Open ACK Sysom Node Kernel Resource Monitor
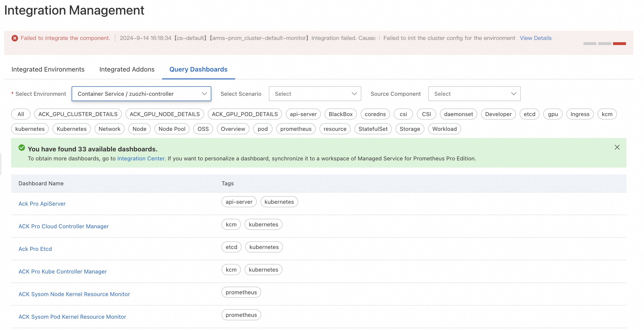This screenshot has height=330, width=644. pos(74,294)
